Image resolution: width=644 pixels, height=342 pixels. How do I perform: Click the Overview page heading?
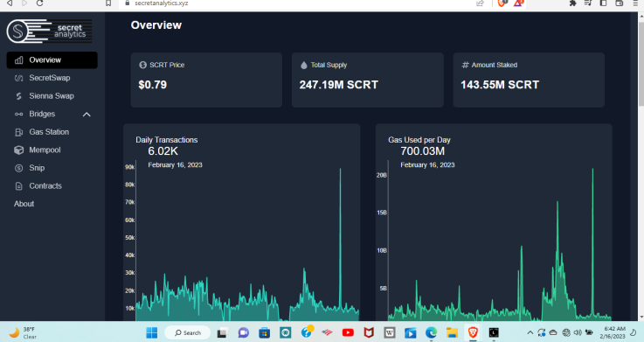(x=156, y=25)
